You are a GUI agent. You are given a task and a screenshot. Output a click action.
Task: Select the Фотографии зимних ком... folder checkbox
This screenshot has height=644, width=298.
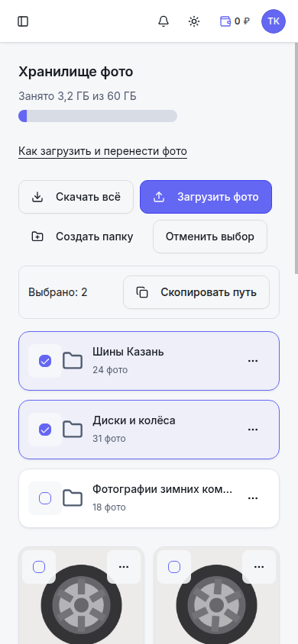[45, 498]
